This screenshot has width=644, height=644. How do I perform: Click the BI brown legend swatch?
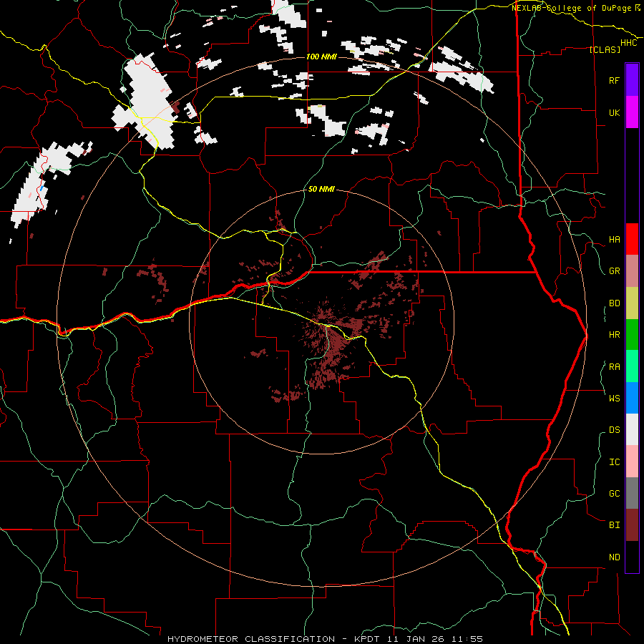(x=632, y=525)
